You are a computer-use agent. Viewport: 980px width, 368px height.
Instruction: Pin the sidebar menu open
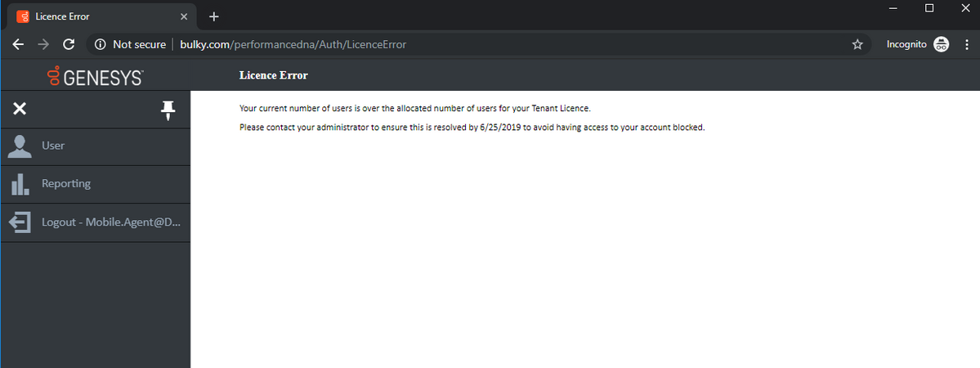click(168, 110)
